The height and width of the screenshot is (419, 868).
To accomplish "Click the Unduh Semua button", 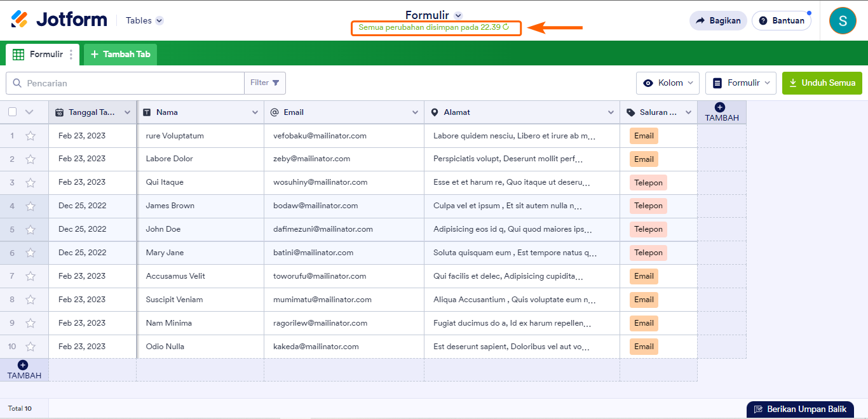I will (822, 83).
